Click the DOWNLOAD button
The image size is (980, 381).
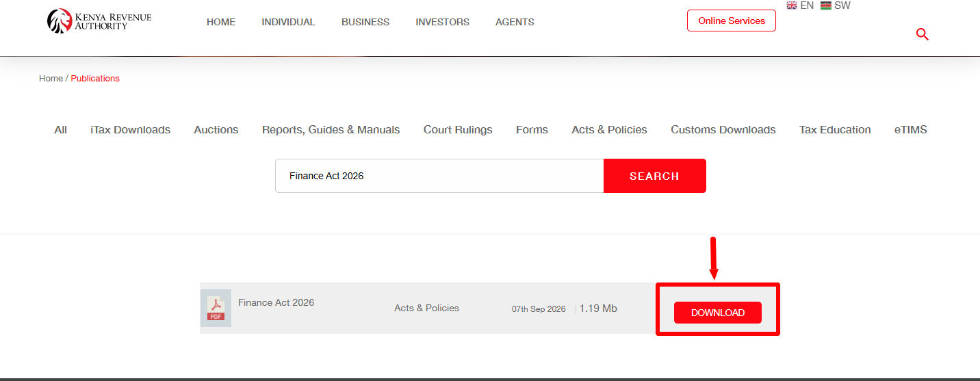coord(718,313)
